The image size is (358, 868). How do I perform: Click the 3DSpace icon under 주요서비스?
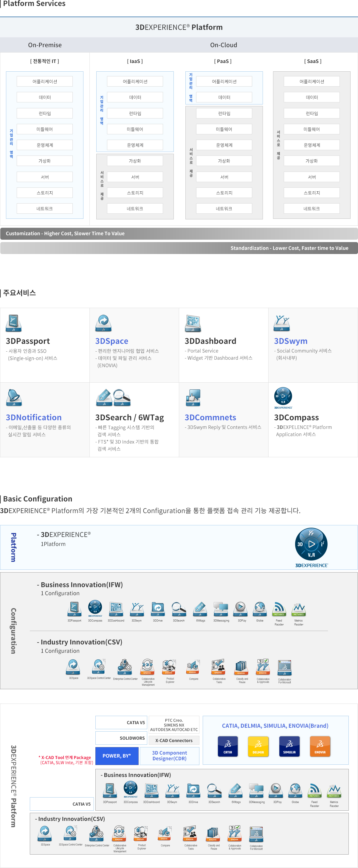(x=103, y=323)
